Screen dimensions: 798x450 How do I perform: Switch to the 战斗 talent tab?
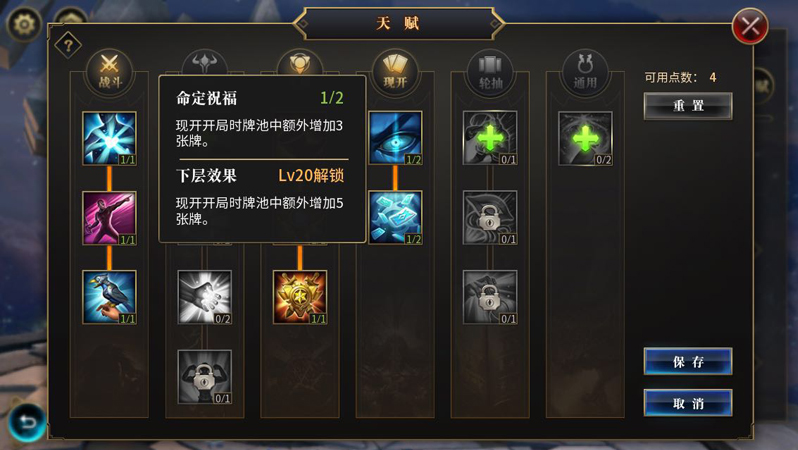click(109, 73)
